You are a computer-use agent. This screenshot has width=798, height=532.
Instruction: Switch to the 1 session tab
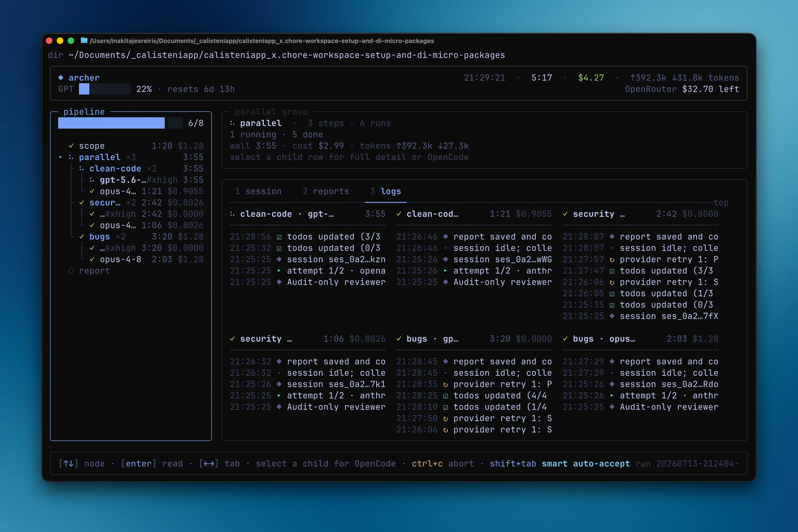pos(258,191)
